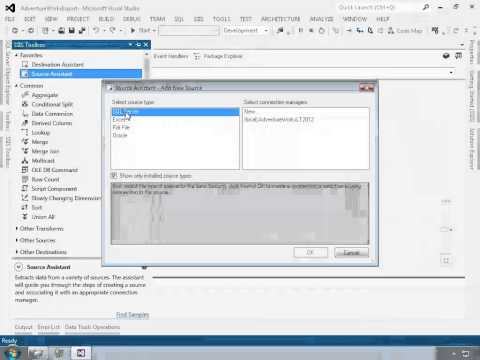Pin the SSIS Toolbox panel
This screenshot has height=360, width=480.
point(138,44)
